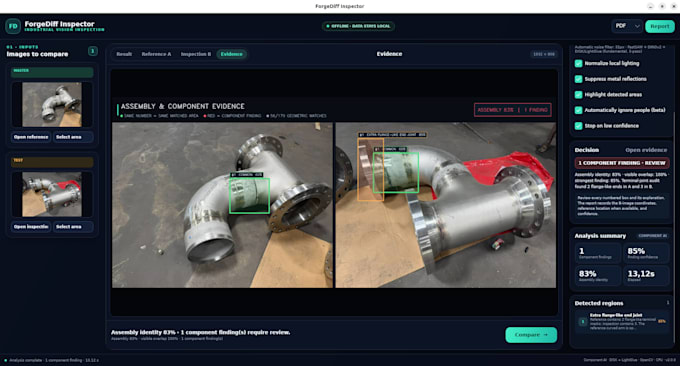The width and height of the screenshot is (680, 366).
Task: Select the test inspection thumbnail
Action: (52, 194)
